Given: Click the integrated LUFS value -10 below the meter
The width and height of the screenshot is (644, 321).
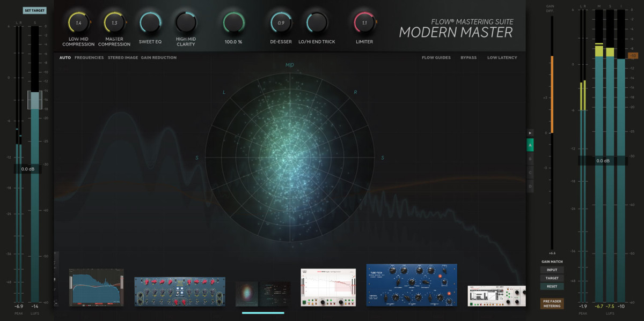Looking at the screenshot, I should point(621,307).
